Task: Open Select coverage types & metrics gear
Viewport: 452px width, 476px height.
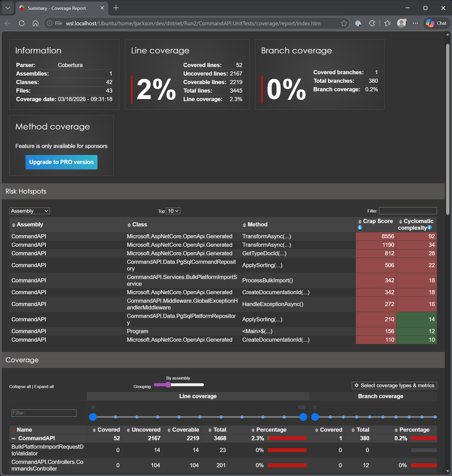Action: coord(394,385)
